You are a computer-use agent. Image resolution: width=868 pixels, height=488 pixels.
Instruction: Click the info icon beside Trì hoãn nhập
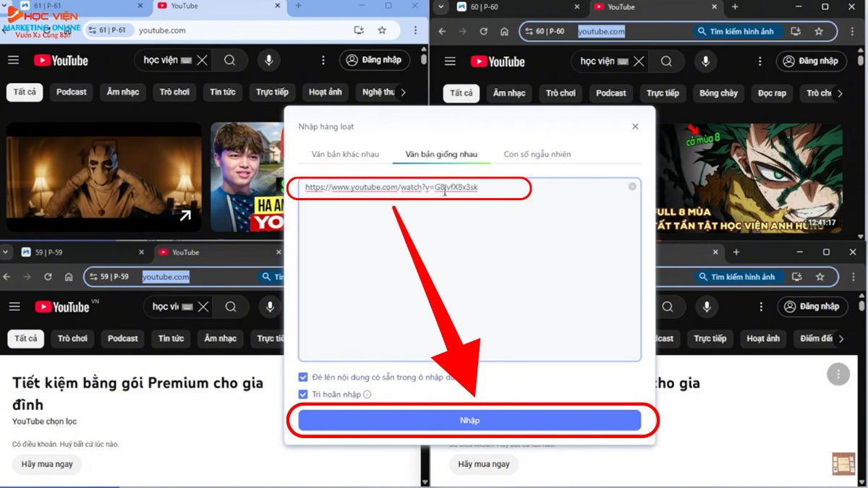click(x=367, y=395)
